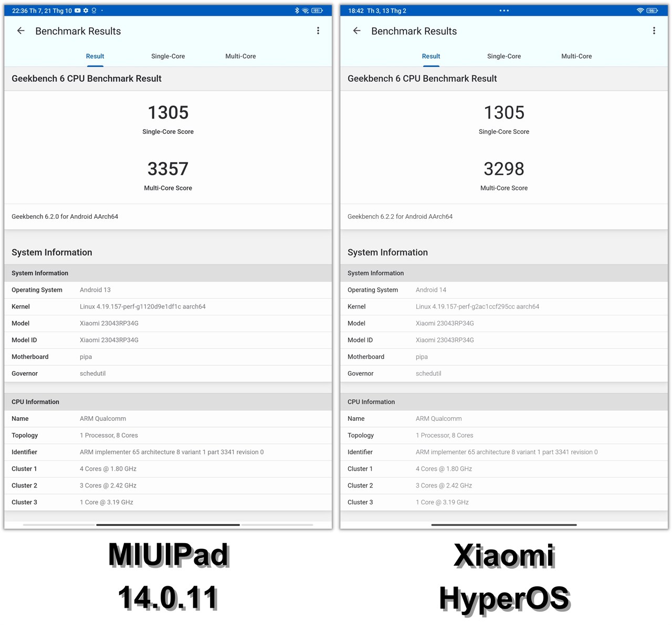Switch to Multi-Core tab in HyperOS panel

pos(576,56)
